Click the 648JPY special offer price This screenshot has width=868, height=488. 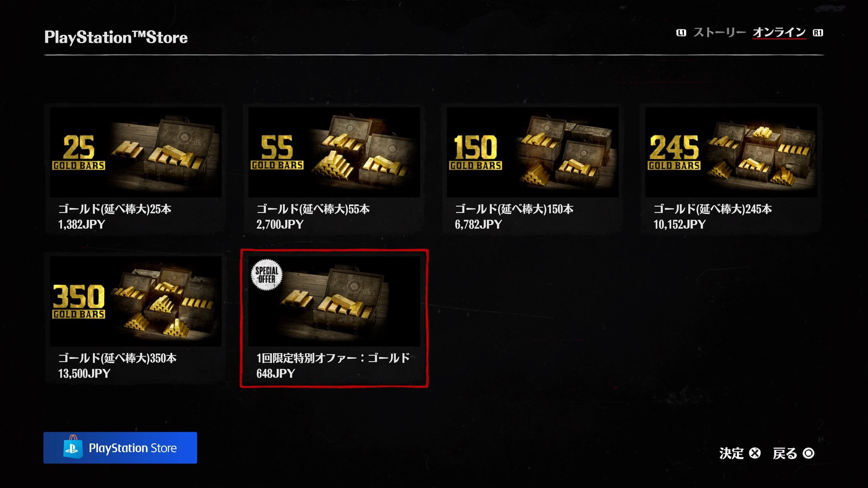click(276, 373)
